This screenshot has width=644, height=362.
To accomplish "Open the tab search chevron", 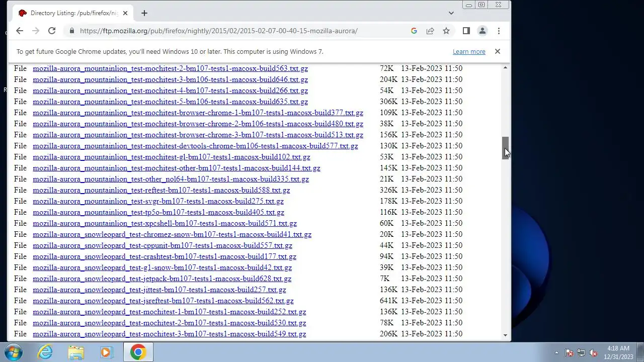I will [x=451, y=13].
